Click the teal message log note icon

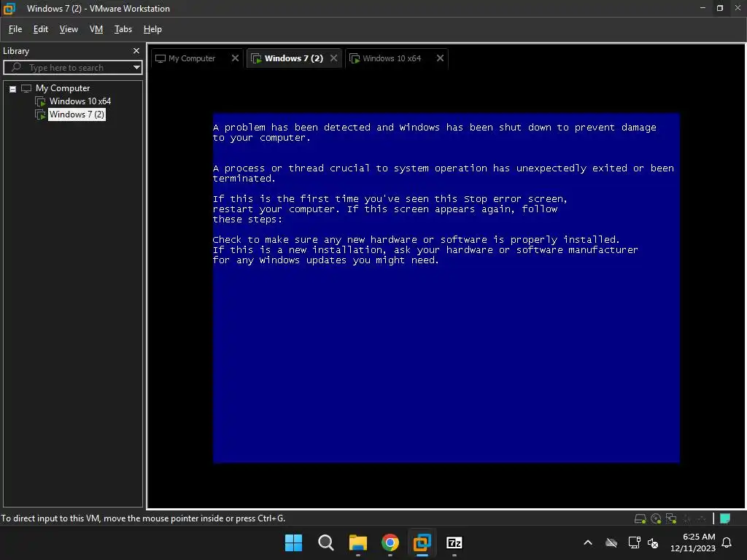725,518
